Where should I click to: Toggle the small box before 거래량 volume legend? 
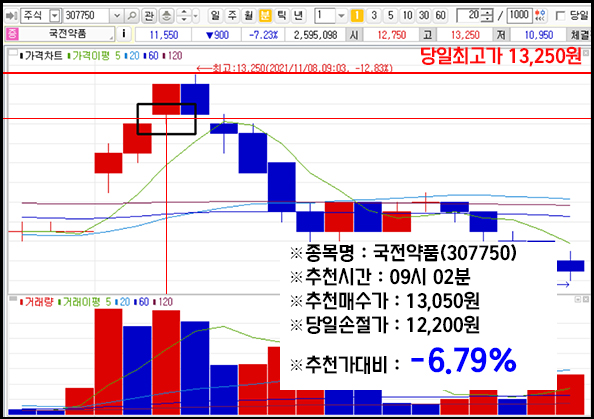pyautogui.click(x=13, y=299)
